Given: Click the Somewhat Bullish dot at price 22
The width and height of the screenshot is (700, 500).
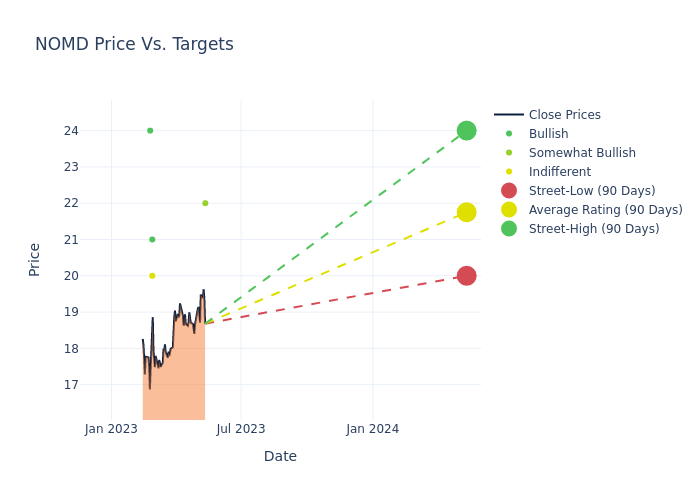Looking at the screenshot, I should click(x=205, y=203).
